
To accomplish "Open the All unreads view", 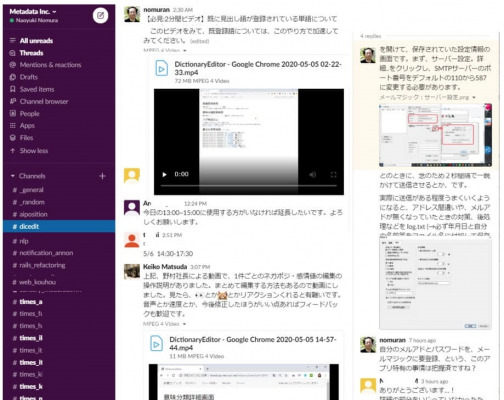I will 36,41.
